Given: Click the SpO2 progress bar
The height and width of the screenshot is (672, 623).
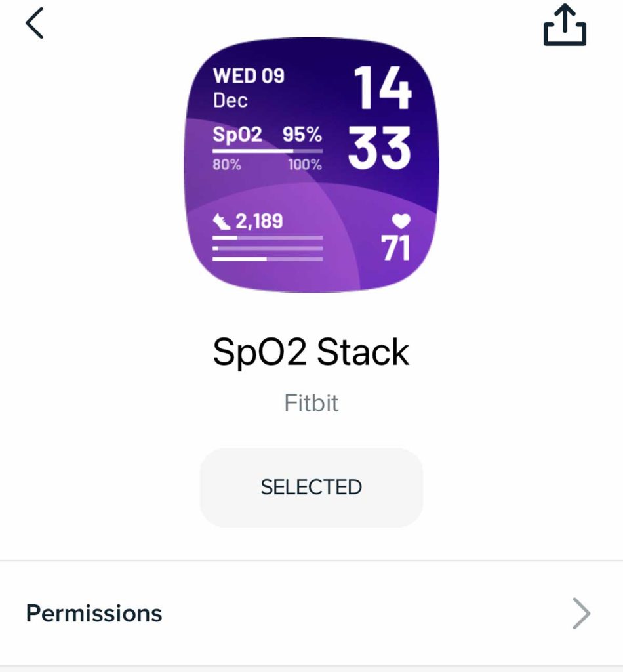Looking at the screenshot, I should (x=268, y=151).
